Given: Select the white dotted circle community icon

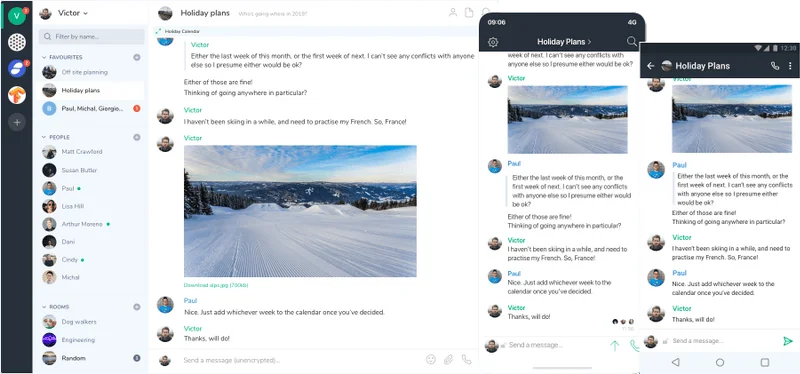Looking at the screenshot, I should coord(17,42).
